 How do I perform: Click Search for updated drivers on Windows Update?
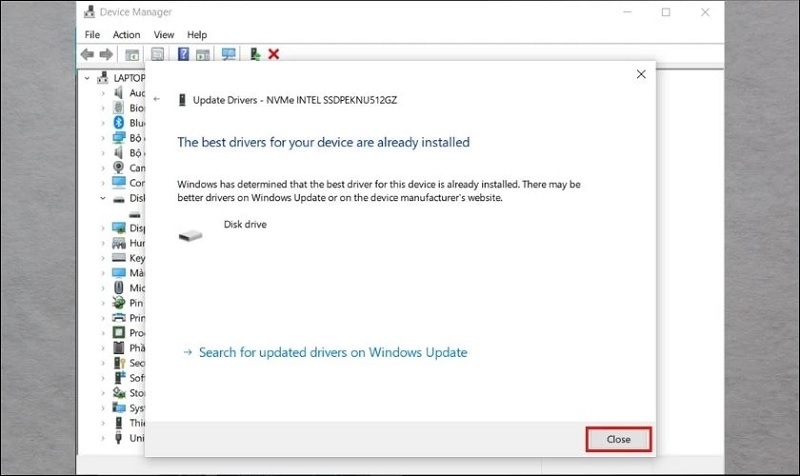333,352
